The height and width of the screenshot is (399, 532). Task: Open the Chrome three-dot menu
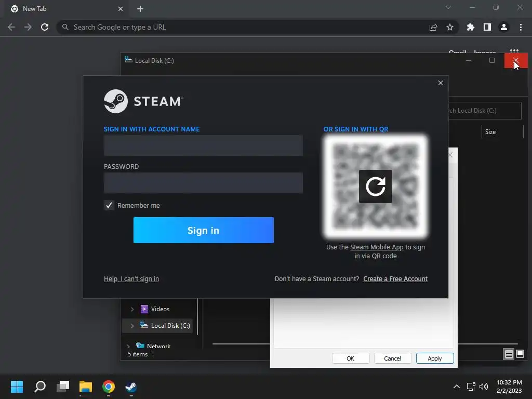521,27
